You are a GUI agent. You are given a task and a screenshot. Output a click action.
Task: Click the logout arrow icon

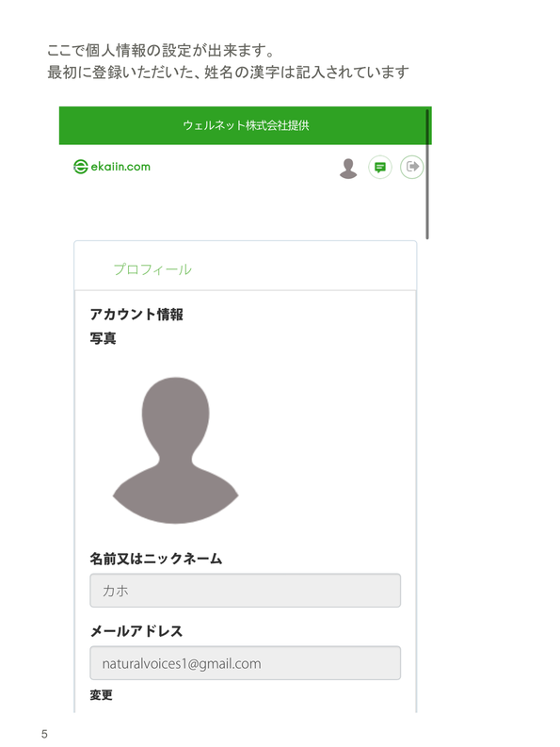click(x=412, y=167)
